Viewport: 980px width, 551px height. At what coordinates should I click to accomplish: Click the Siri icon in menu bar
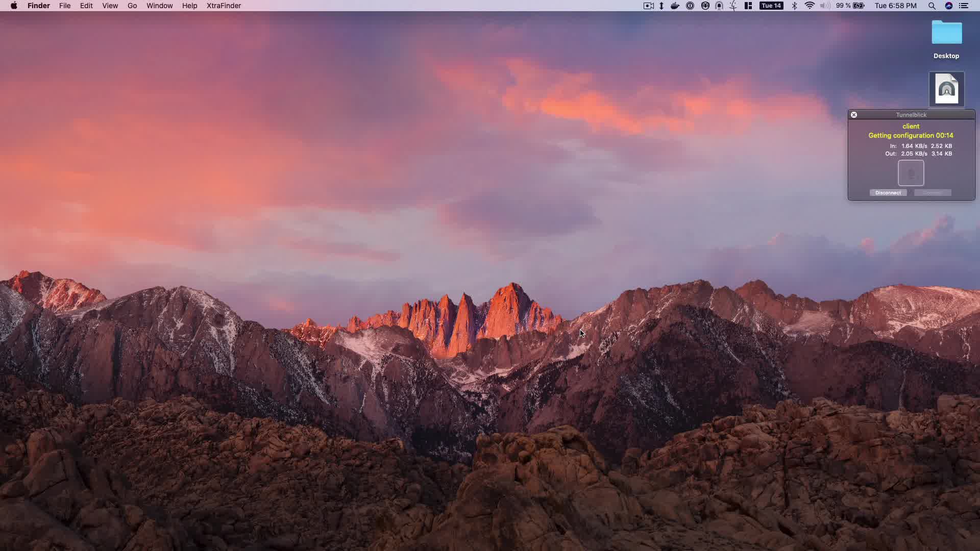(x=949, y=6)
